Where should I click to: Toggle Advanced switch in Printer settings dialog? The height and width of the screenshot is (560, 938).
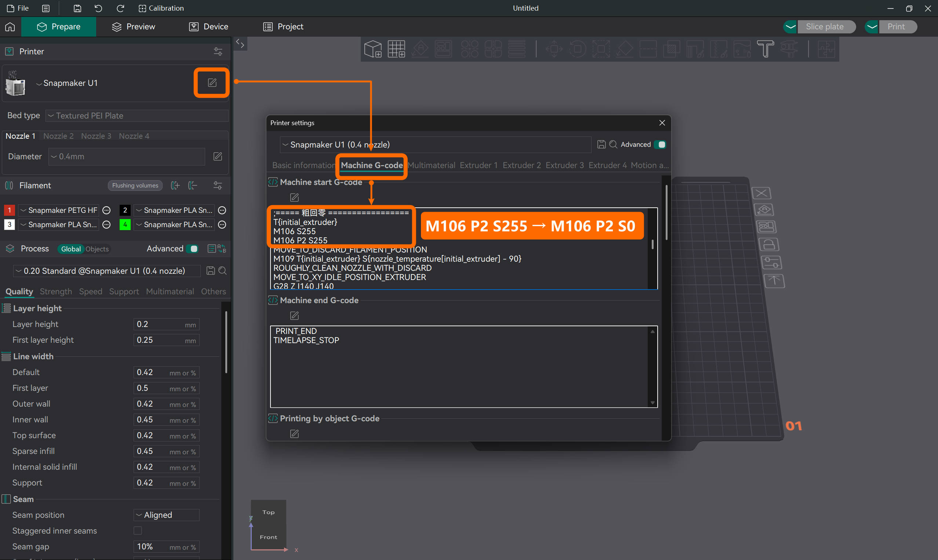pyautogui.click(x=660, y=145)
